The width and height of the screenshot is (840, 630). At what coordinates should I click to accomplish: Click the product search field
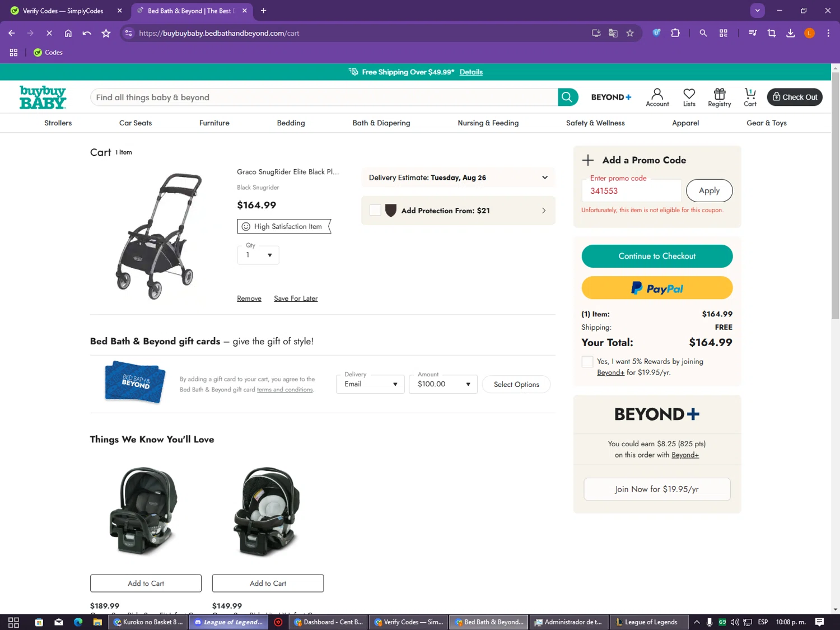coord(324,97)
